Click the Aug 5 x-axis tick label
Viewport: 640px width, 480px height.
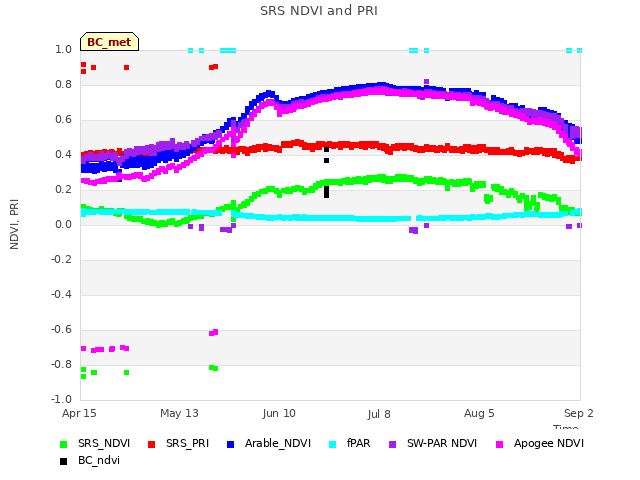(x=479, y=413)
